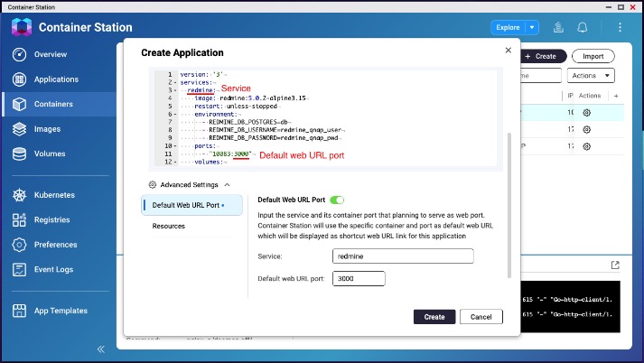The image size is (644, 363).
Task: Select the Resources settings tab
Action: 167,226
